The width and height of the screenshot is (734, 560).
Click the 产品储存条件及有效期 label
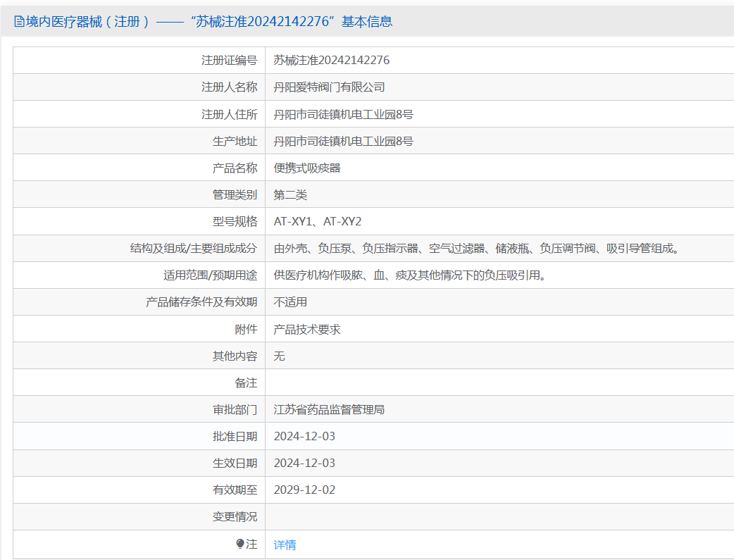(201, 302)
